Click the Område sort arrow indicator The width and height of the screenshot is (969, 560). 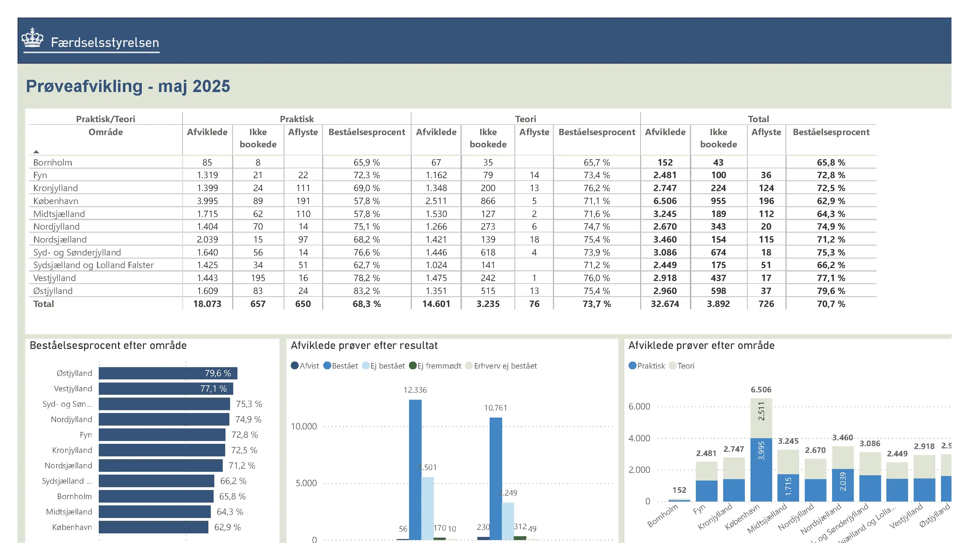[36, 152]
